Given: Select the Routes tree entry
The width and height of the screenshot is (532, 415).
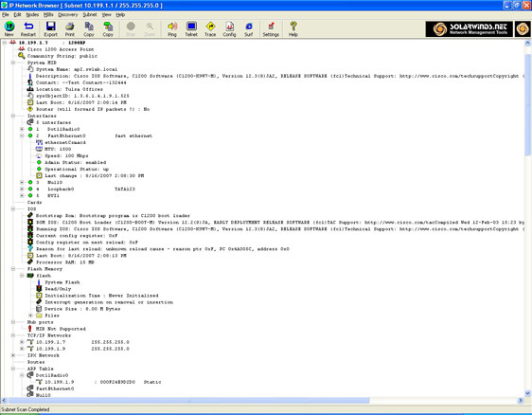Looking at the screenshot, I should pos(36,362).
